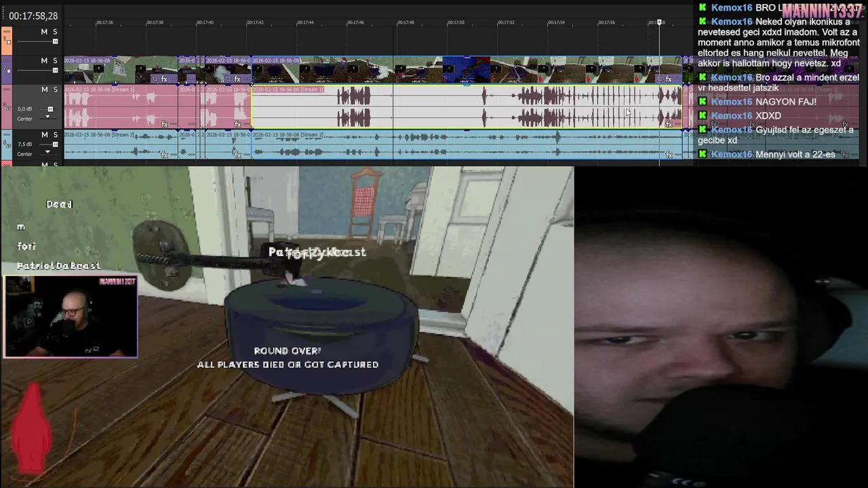The width and height of the screenshot is (868, 488).
Task: Click the small webcam overlay in game
Action: (71, 317)
